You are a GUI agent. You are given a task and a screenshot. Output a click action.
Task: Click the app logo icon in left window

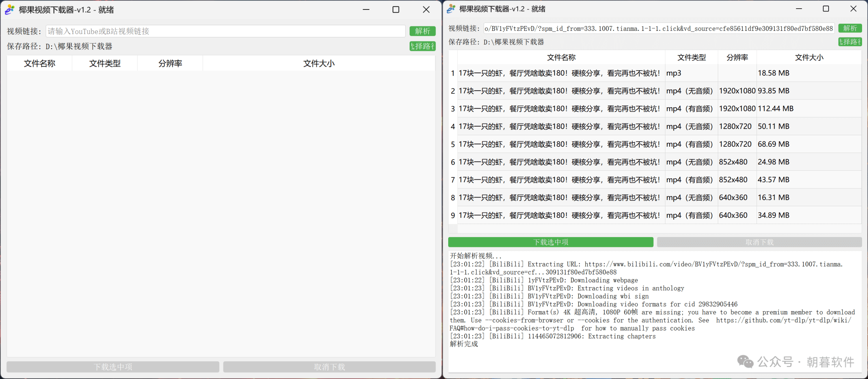(9, 10)
